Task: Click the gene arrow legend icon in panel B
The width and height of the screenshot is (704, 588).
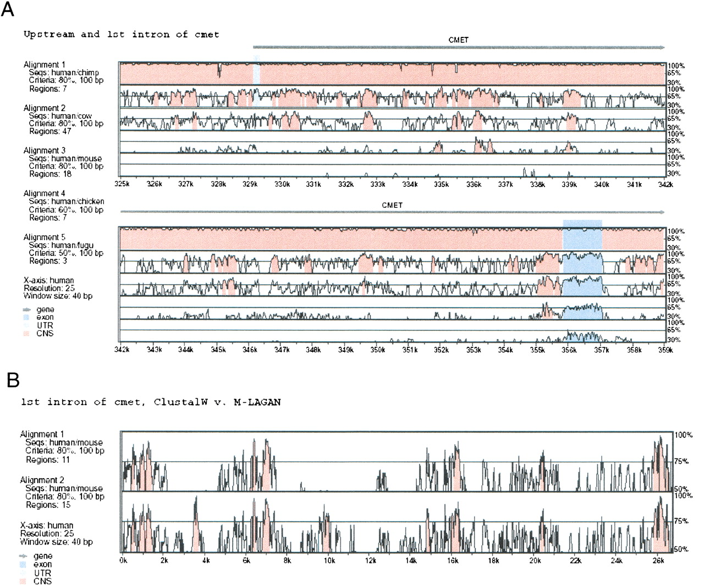Action: (x=23, y=556)
